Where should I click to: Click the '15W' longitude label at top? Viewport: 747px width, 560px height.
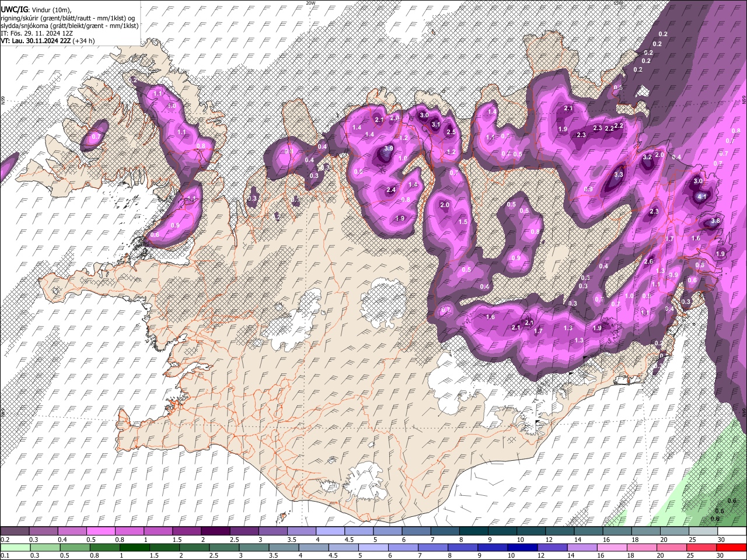[619, 3]
